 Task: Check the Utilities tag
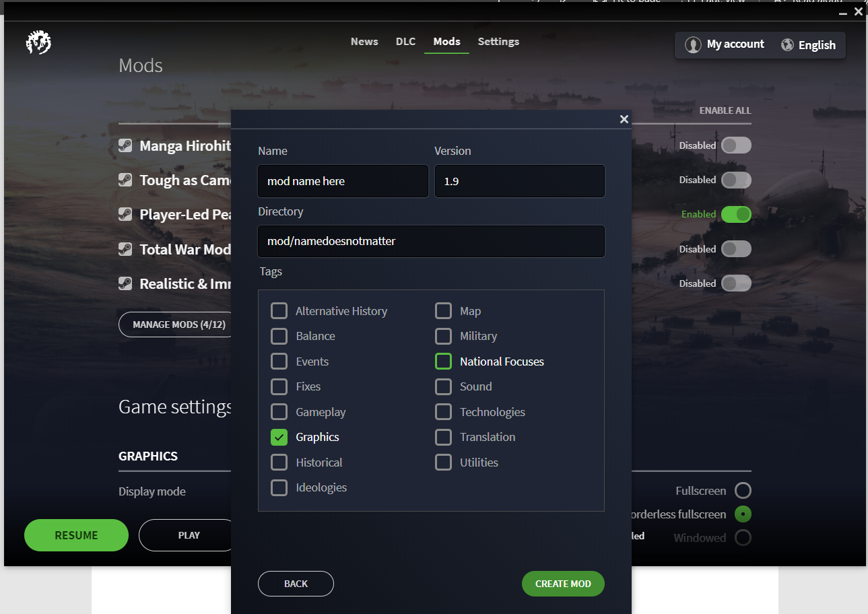(x=443, y=463)
